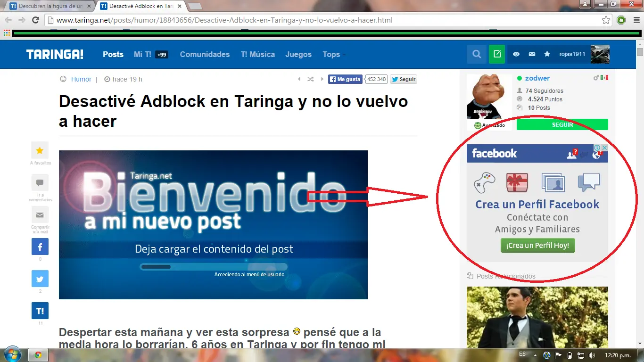Open the Taringa search icon
The height and width of the screenshot is (362, 644).
(x=477, y=54)
